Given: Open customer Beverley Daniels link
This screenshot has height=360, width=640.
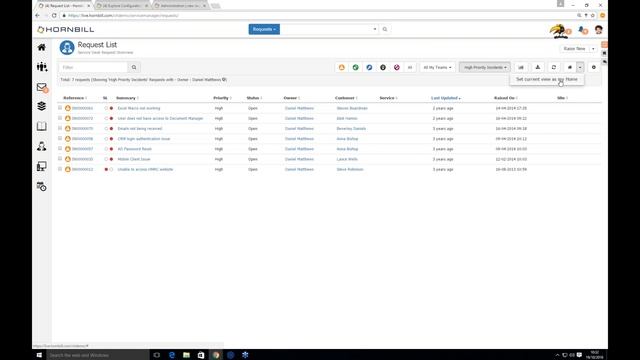Looking at the screenshot, I should tap(351, 129).
